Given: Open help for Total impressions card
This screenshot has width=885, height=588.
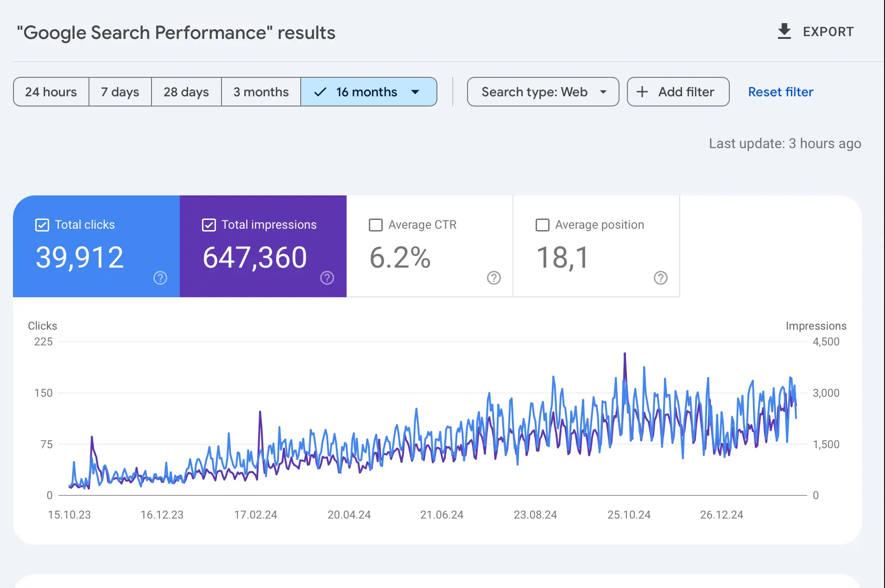Looking at the screenshot, I should coord(327,278).
